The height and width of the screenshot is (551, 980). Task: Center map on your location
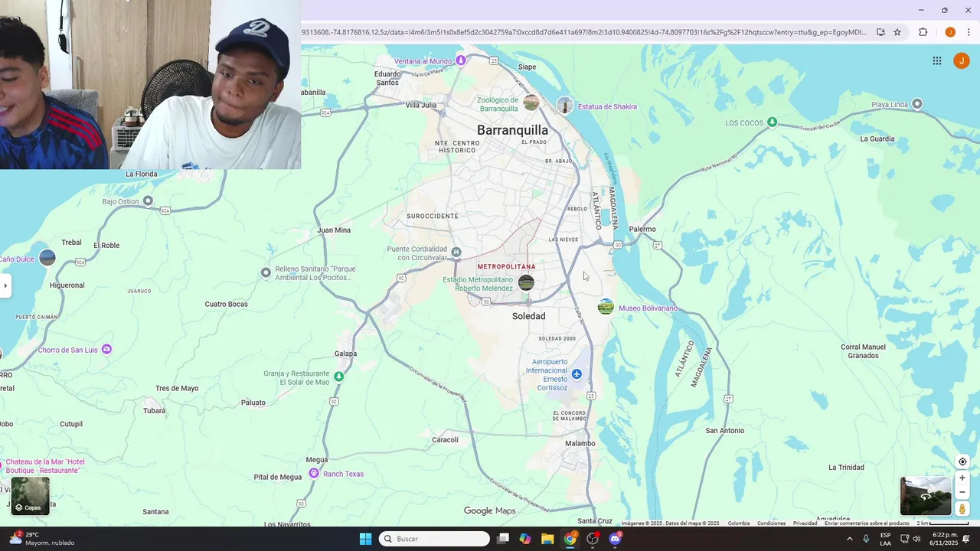click(x=962, y=461)
